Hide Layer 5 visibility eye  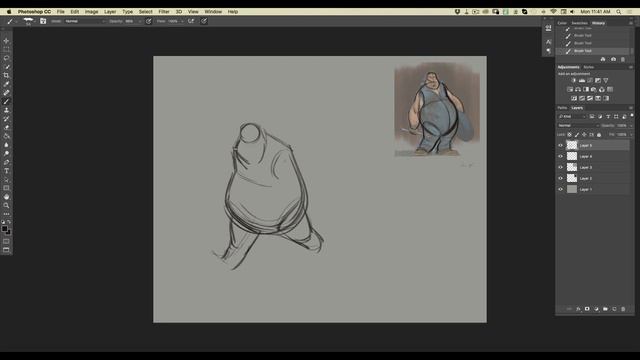(x=560, y=145)
